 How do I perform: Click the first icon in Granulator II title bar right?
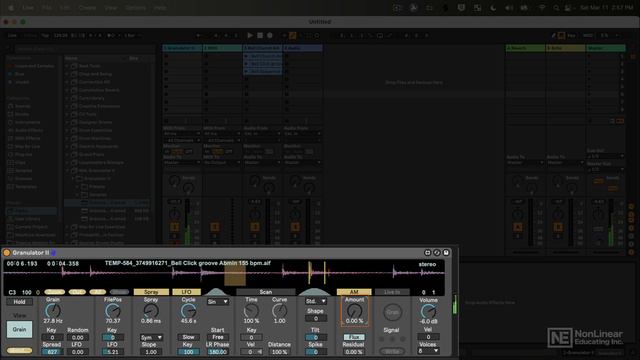(x=427, y=253)
